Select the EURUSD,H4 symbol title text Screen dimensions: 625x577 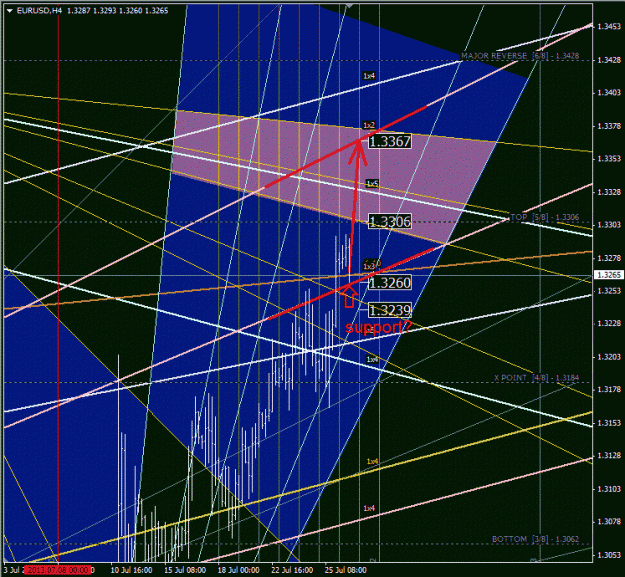coord(39,11)
